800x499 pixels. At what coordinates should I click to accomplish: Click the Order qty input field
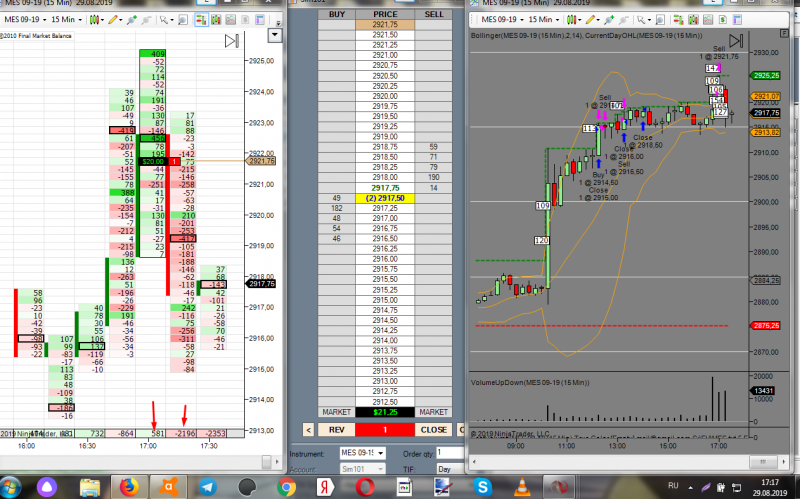tap(450, 453)
